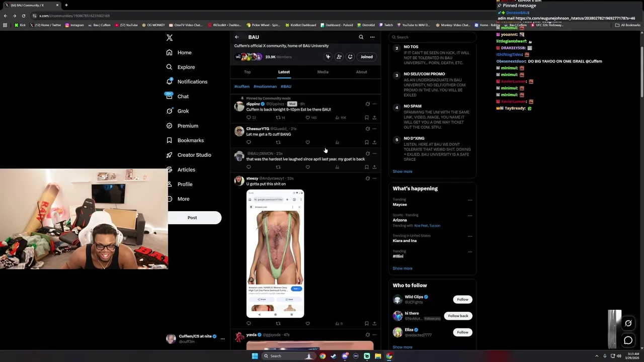This screenshot has width=644, height=362.
Task: Click the Grok sparkle community icon
Action: click(x=328, y=57)
